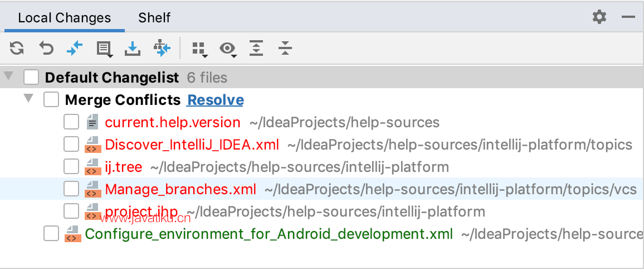Check the current.help.version checkbox
The height and width of the screenshot is (269, 644).
pyautogui.click(x=71, y=122)
